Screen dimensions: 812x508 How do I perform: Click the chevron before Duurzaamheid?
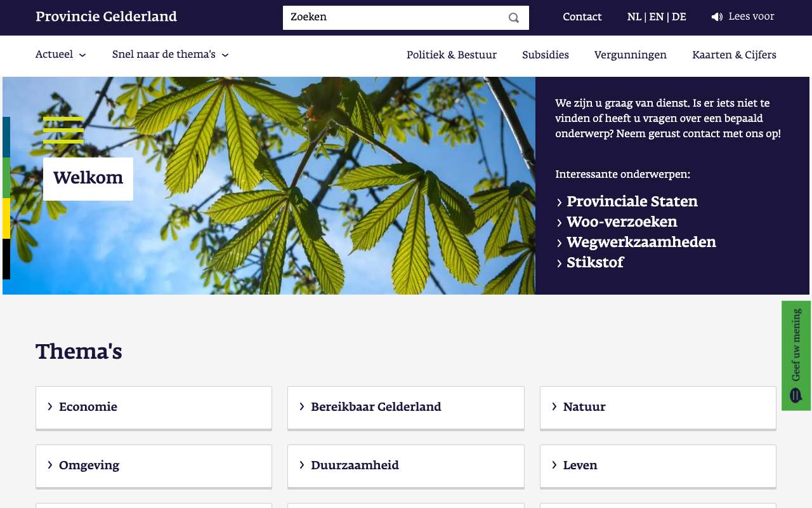pyautogui.click(x=302, y=465)
